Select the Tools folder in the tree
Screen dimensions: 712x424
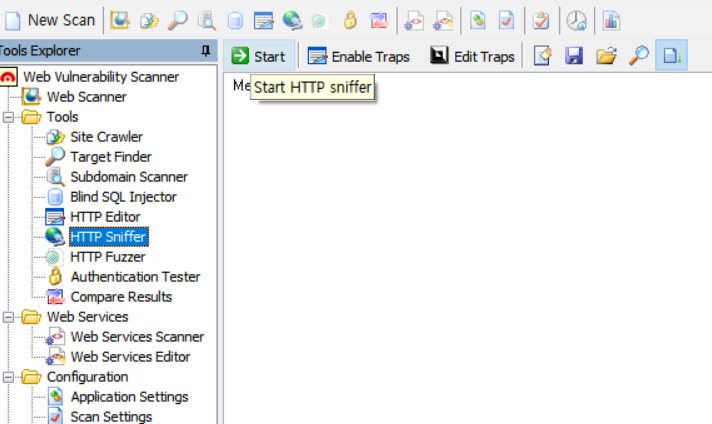click(x=62, y=117)
